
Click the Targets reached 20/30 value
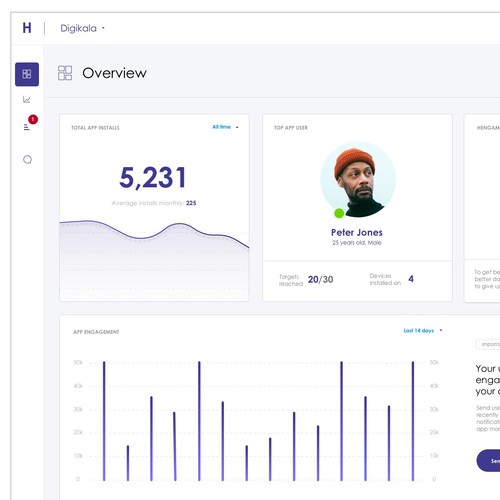tap(320, 279)
